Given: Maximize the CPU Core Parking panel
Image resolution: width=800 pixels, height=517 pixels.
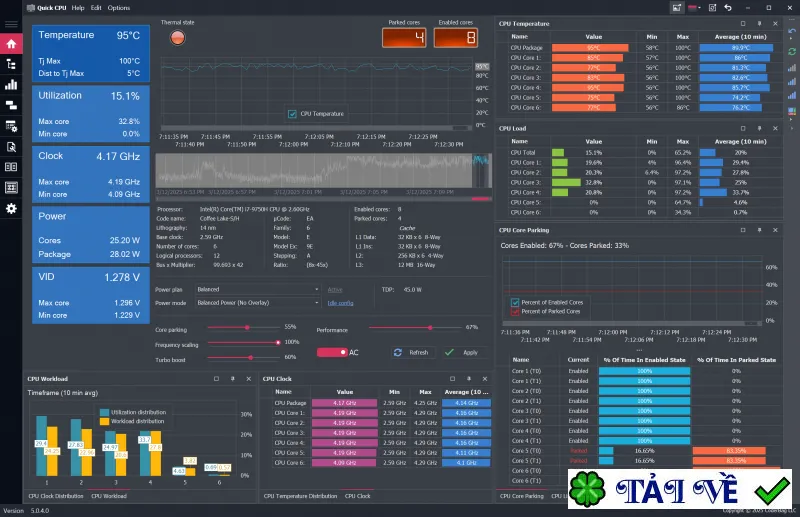Looking at the screenshot, I should coord(743,230).
